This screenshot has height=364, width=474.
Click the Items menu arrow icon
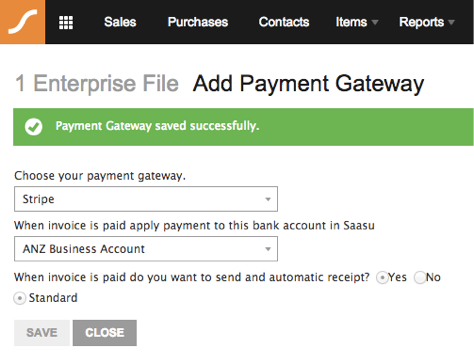(x=375, y=23)
